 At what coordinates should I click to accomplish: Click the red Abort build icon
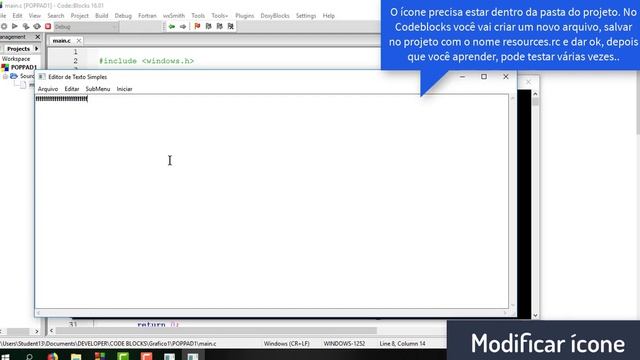[x=48, y=27]
